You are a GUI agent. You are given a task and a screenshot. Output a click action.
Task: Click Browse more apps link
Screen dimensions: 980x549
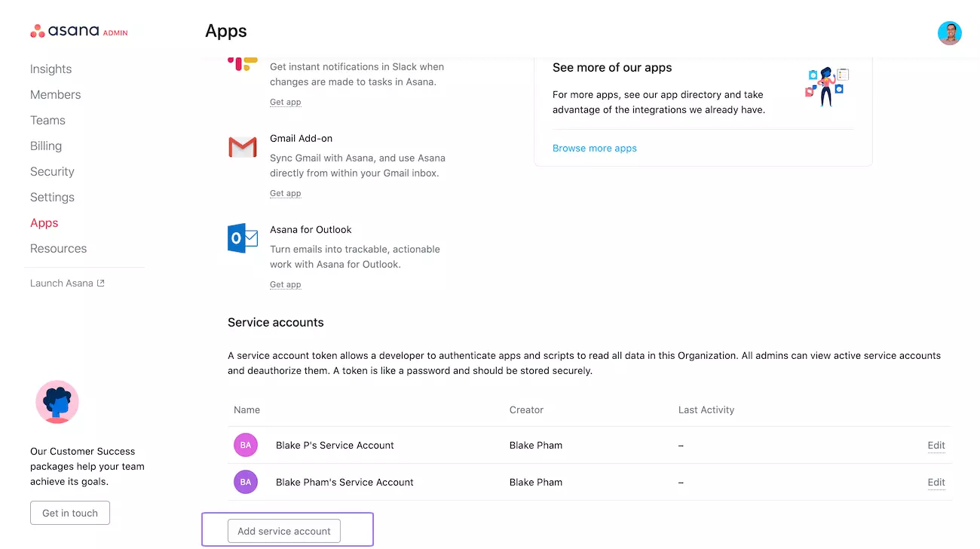tap(594, 148)
